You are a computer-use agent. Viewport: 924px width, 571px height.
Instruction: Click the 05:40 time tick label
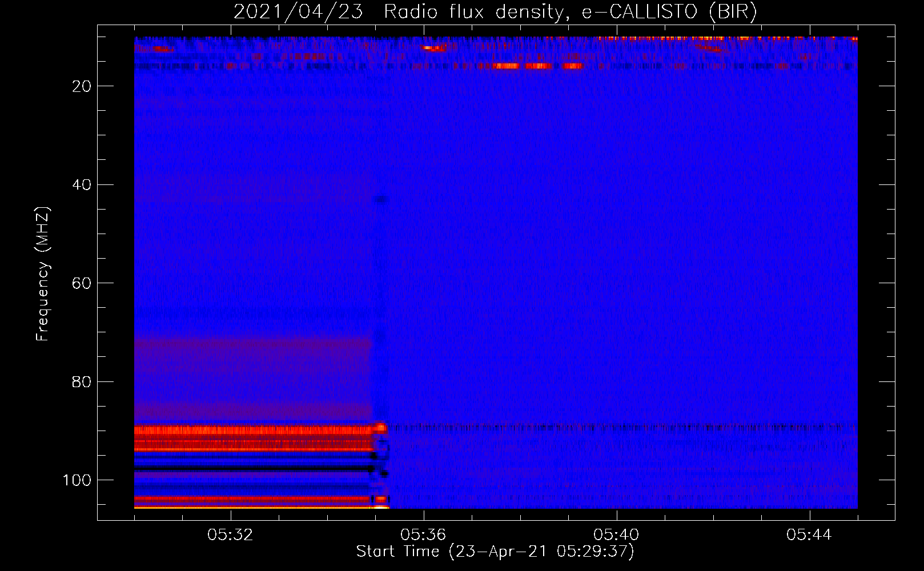[616, 535]
